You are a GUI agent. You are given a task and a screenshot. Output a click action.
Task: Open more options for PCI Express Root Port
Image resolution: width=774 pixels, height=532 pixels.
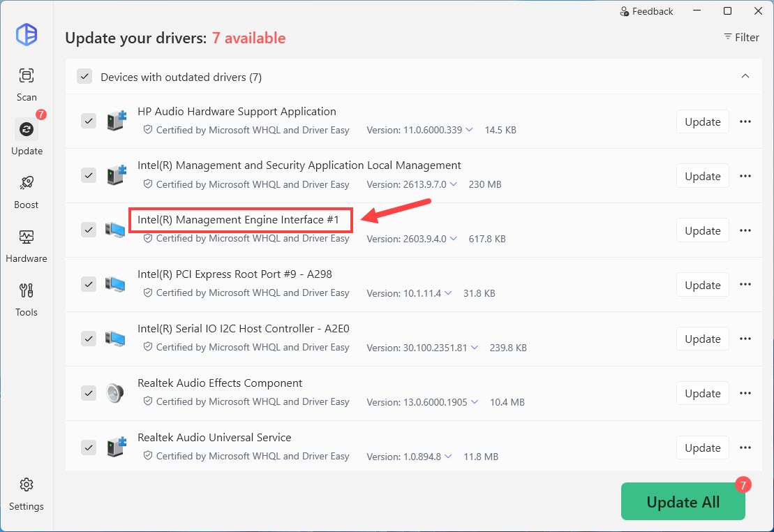pos(745,285)
